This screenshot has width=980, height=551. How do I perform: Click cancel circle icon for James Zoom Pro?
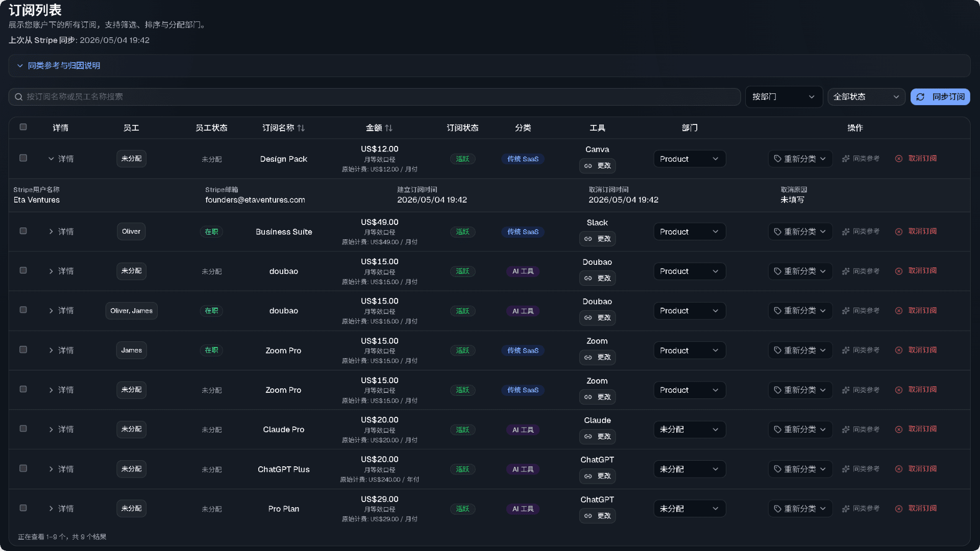coord(899,350)
